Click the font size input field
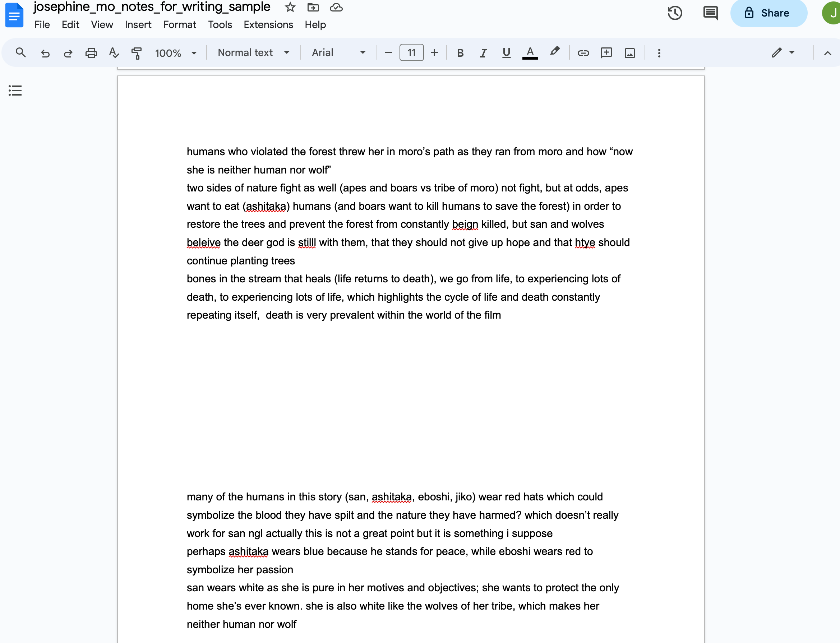Image resolution: width=840 pixels, height=643 pixels. [411, 53]
